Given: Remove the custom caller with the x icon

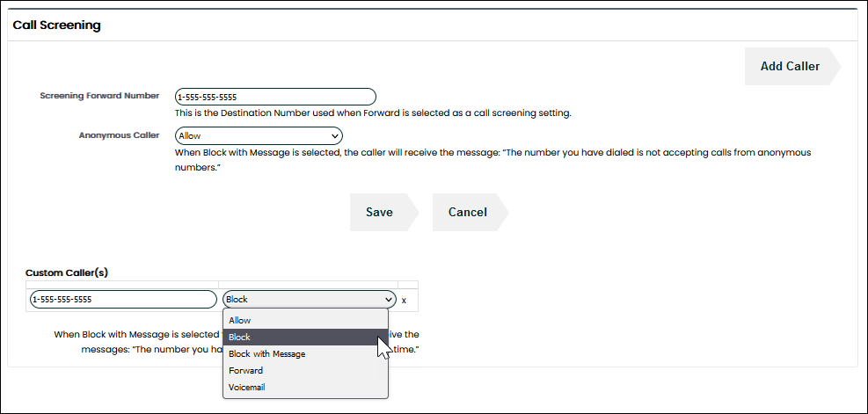Looking at the screenshot, I should click(404, 300).
